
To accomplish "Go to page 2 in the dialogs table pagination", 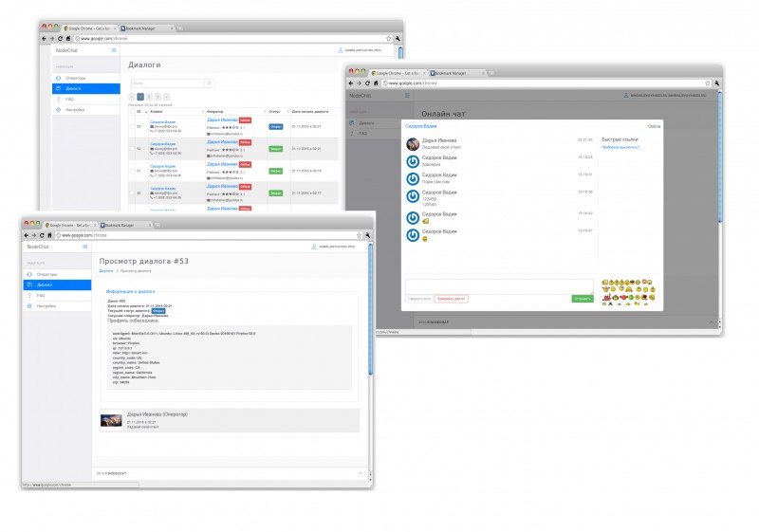I will coord(149,97).
